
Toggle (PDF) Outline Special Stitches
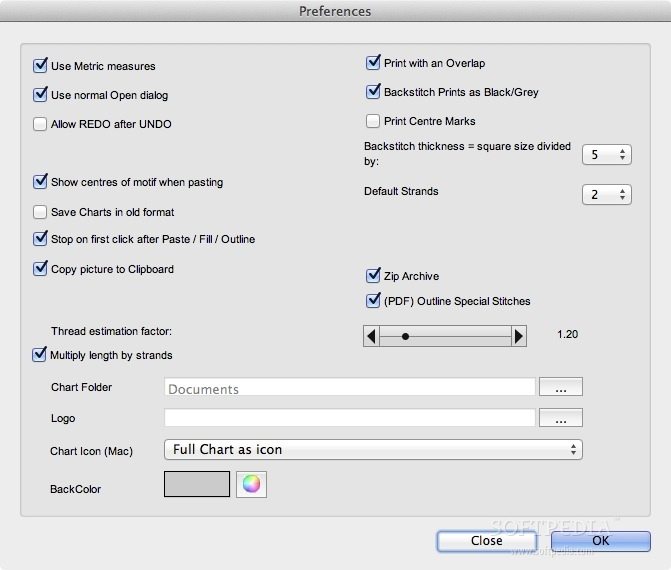[373, 300]
